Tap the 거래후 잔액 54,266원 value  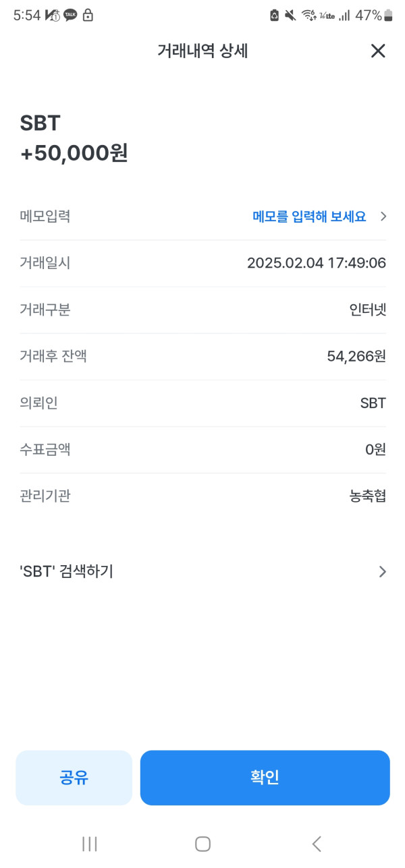pos(356,356)
